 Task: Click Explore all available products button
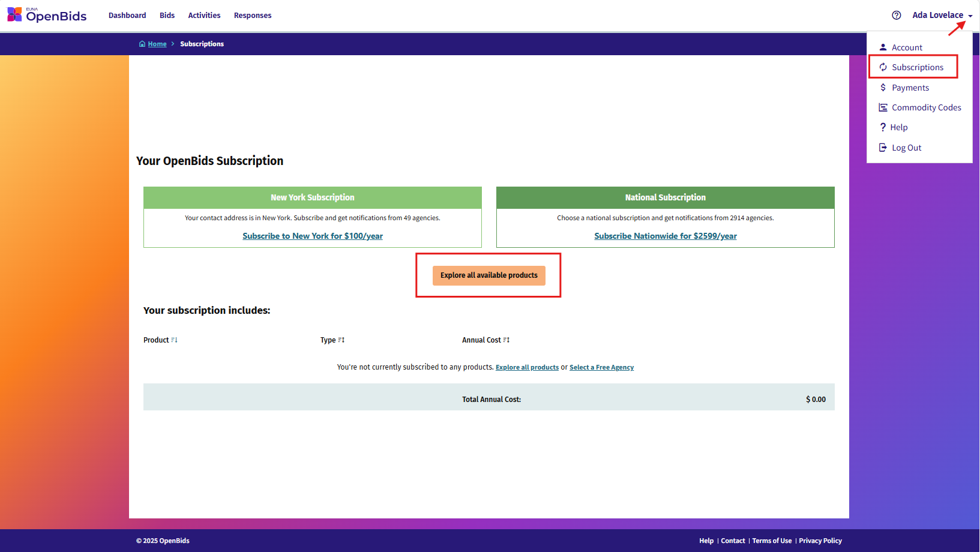(489, 275)
